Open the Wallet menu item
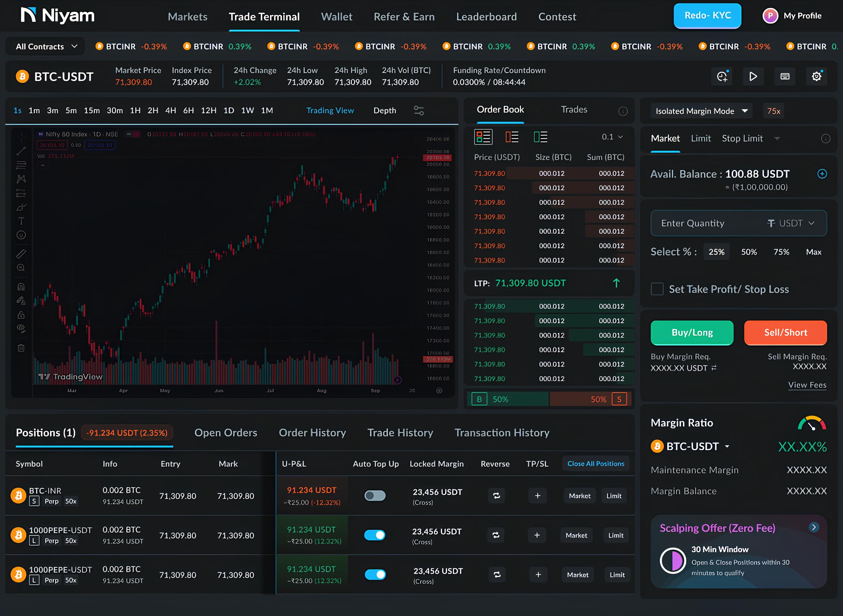The image size is (843, 616). 336,17
